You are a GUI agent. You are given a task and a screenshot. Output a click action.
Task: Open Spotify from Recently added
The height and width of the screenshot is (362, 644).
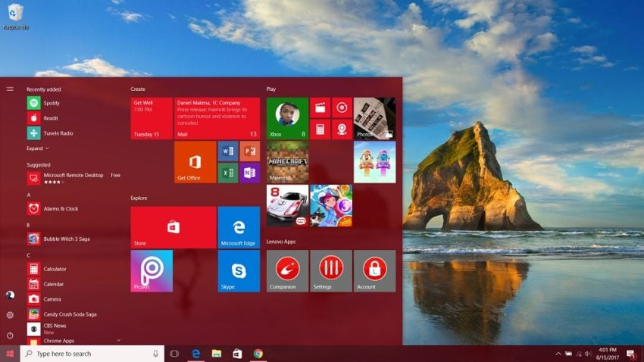pos(43,103)
